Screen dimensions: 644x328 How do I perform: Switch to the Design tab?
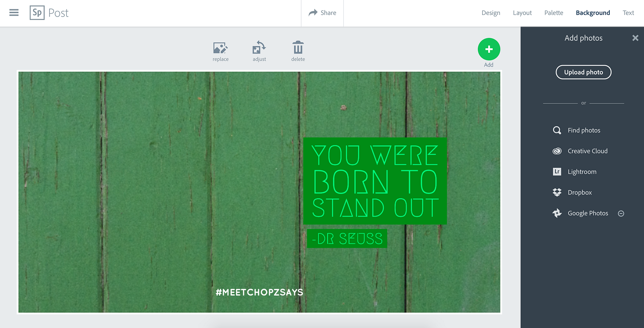tap(491, 13)
